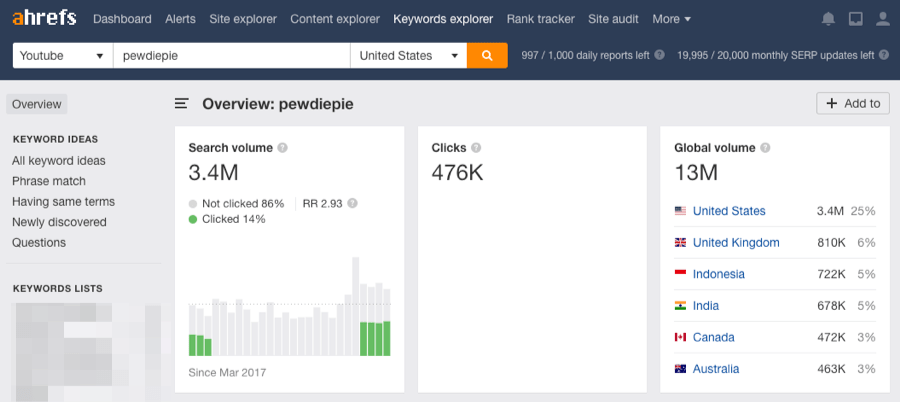This screenshot has width=900, height=402.
Task: Open Rank tracker
Action: [541, 19]
